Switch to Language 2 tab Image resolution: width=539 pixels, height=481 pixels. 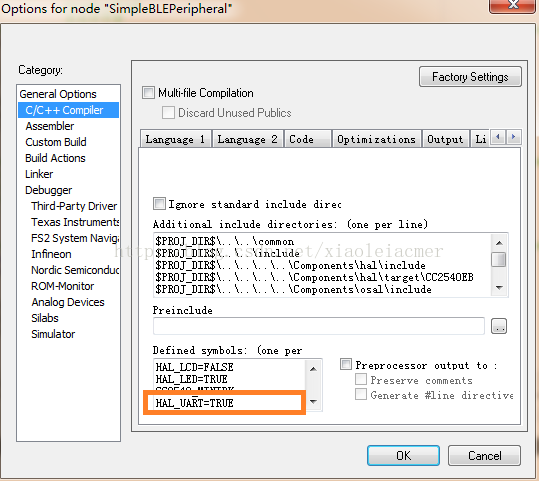[248, 139]
